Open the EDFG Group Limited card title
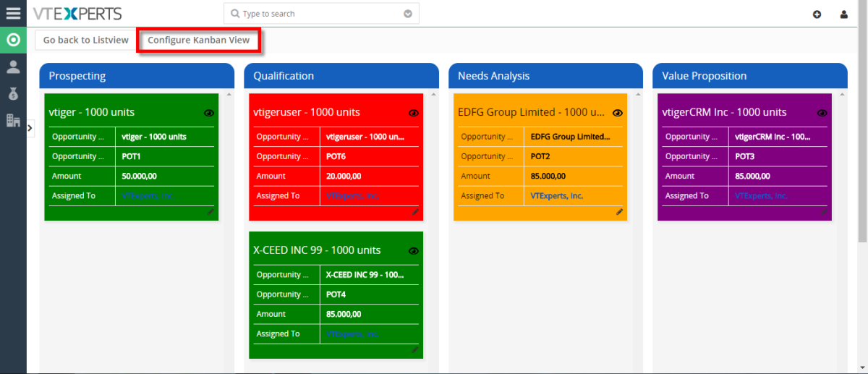The width and height of the screenshot is (868, 374). (532, 112)
